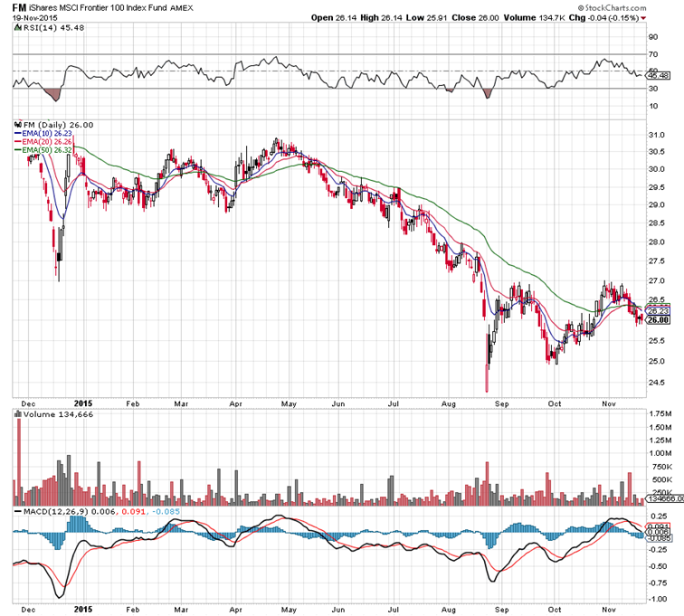Click the FM (Daily) candlestick legend icon

(x=18, y=124)
